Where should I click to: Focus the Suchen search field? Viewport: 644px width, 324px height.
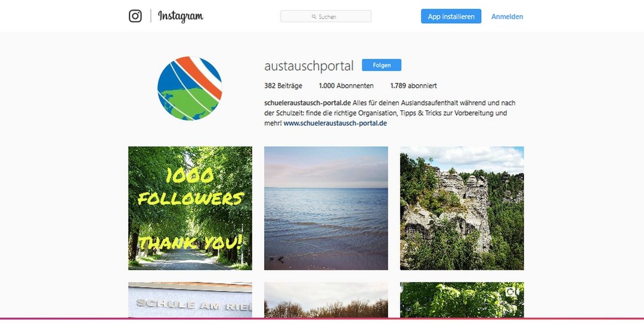[326, 17]
